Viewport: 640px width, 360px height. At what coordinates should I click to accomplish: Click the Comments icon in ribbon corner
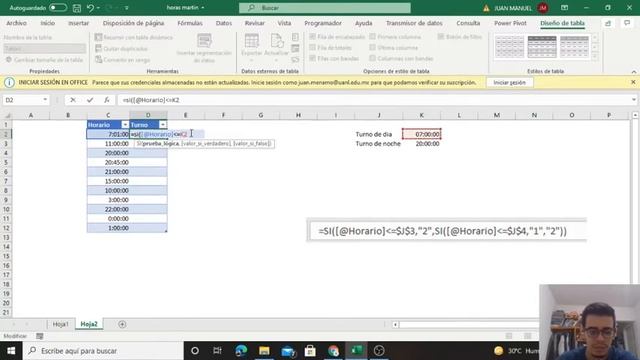[627, 23]
